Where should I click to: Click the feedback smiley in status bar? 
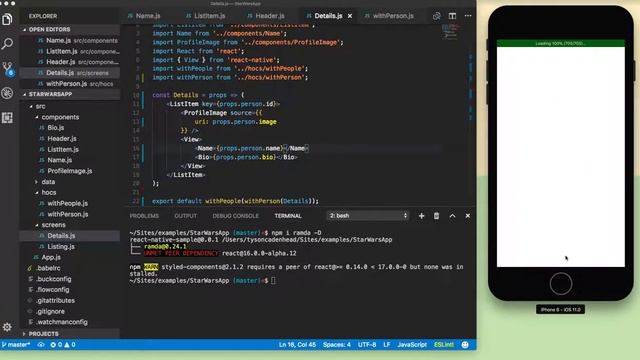465,344
